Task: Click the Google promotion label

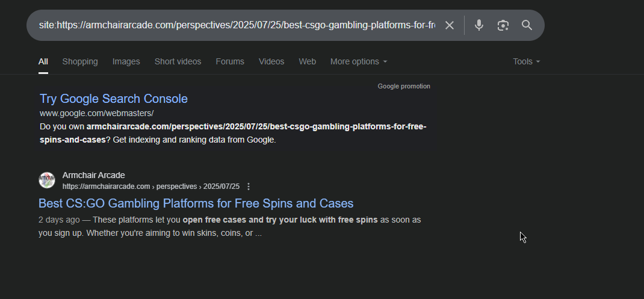Action: pyautogui.click(x=404, y=86)
